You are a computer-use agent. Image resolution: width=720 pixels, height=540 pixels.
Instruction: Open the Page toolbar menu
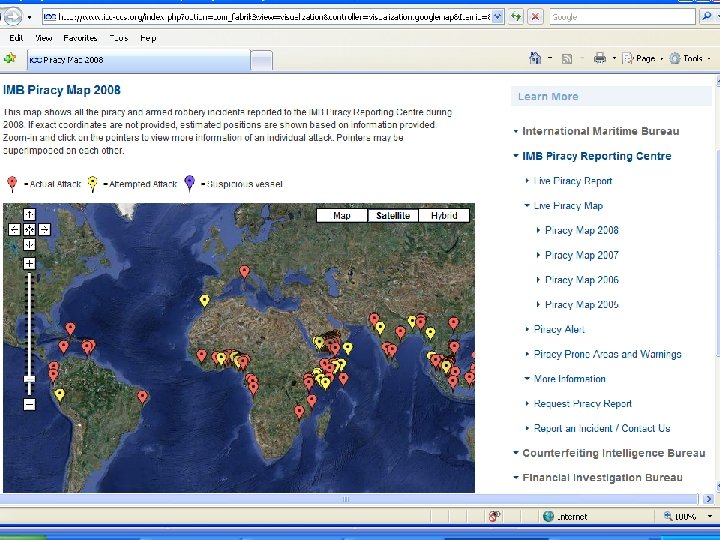tap(642, 58)
